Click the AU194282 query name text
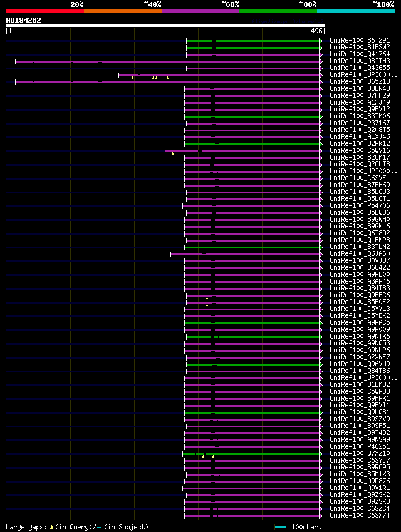 pos(23,20)
